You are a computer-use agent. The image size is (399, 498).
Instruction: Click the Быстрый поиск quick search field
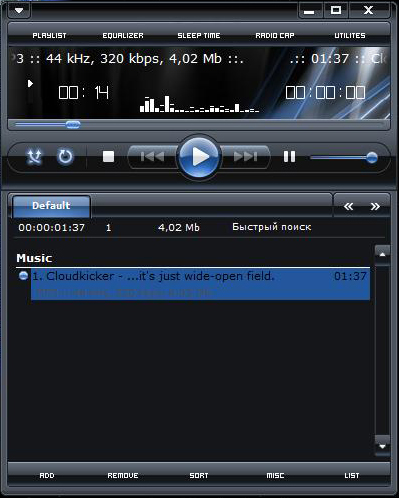click(x=272, y=227)
